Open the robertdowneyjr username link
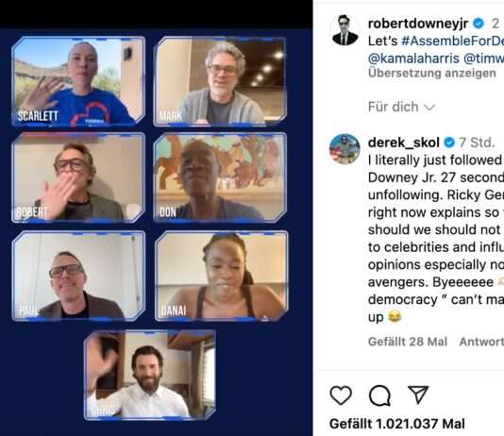 [418, 24]
